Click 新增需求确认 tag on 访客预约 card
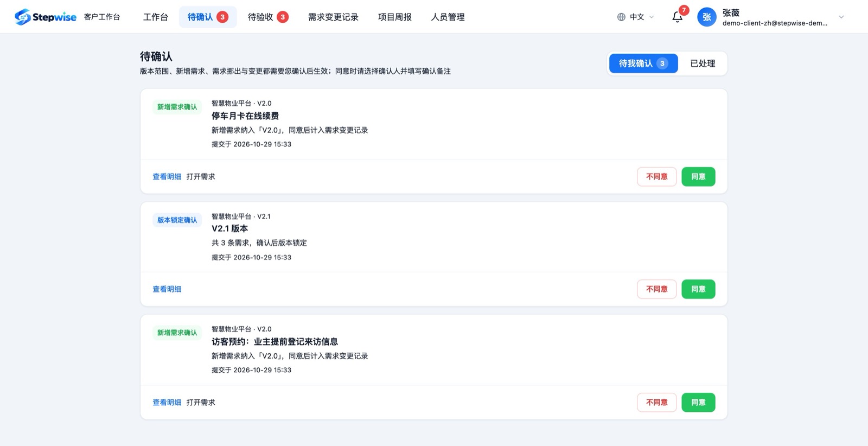 (177, 333)
